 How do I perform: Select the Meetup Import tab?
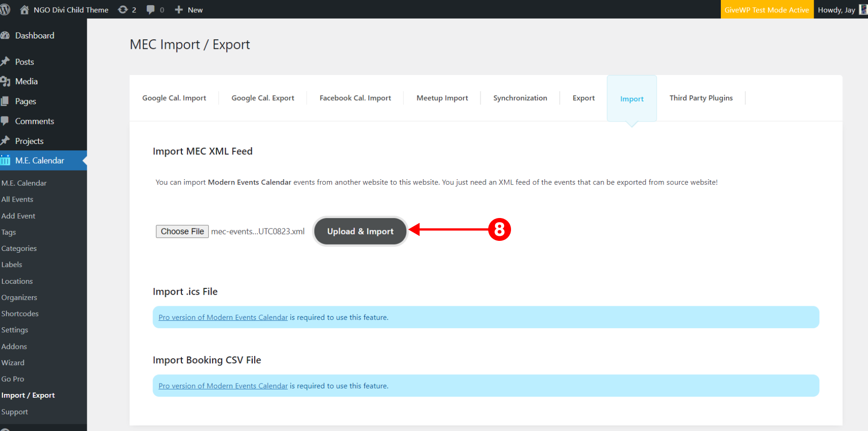tap(442, 98)
